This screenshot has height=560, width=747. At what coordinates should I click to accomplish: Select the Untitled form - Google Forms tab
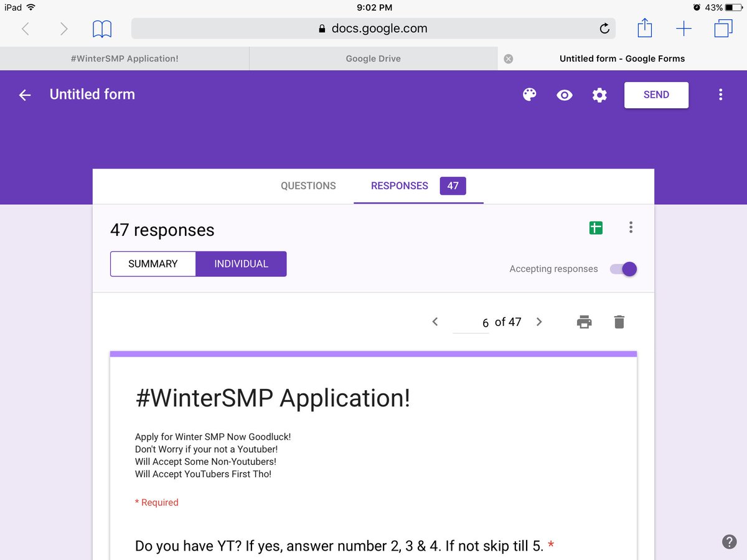point(622,58)
